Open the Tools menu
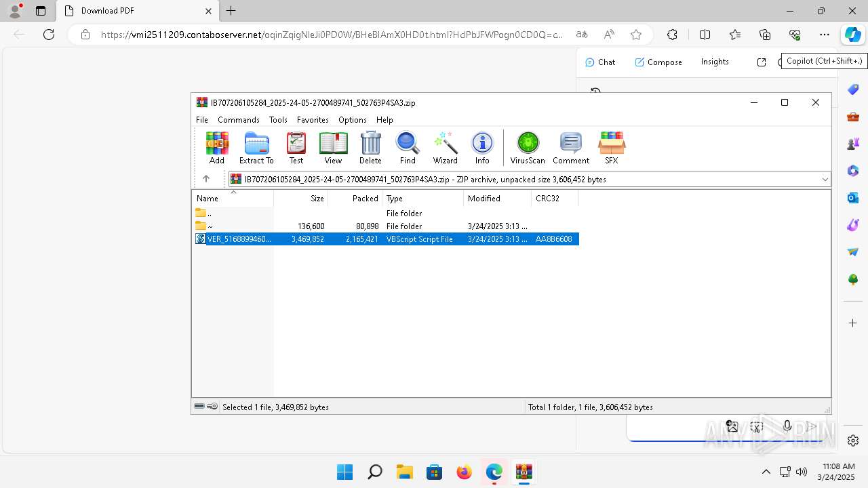Viewport: 868px width, 488px height. click(x=278, y=120)
